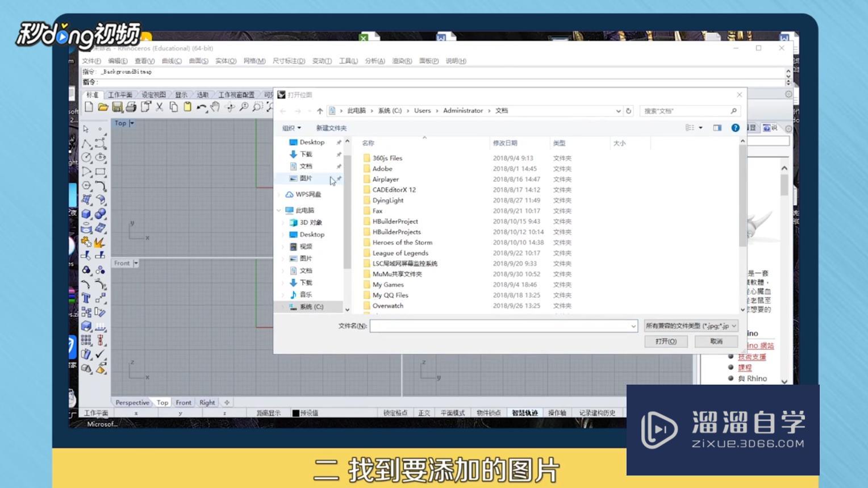Click the 搜索"文档" search box
868x488 pixels.
point(690,111)
